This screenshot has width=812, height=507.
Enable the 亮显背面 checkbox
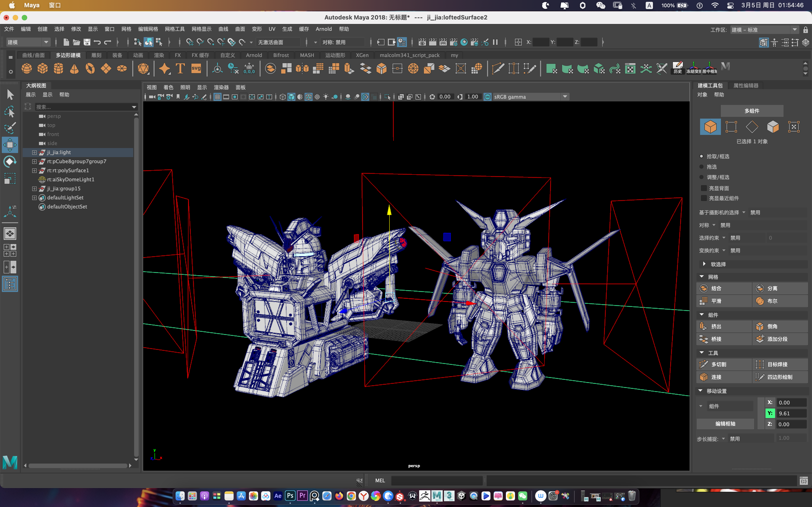pyautogui.click(x=704, y=188)
